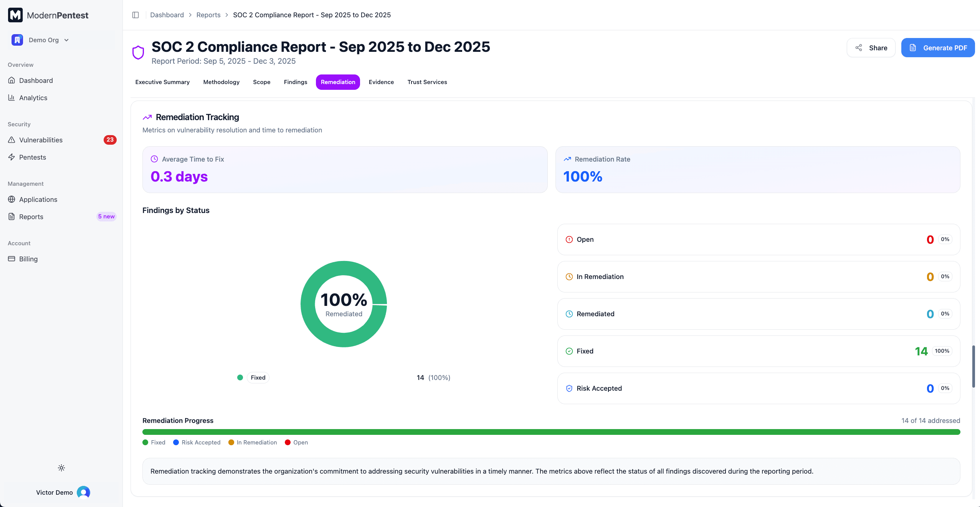
Task: Click the Share button
Action: (871, 48)
